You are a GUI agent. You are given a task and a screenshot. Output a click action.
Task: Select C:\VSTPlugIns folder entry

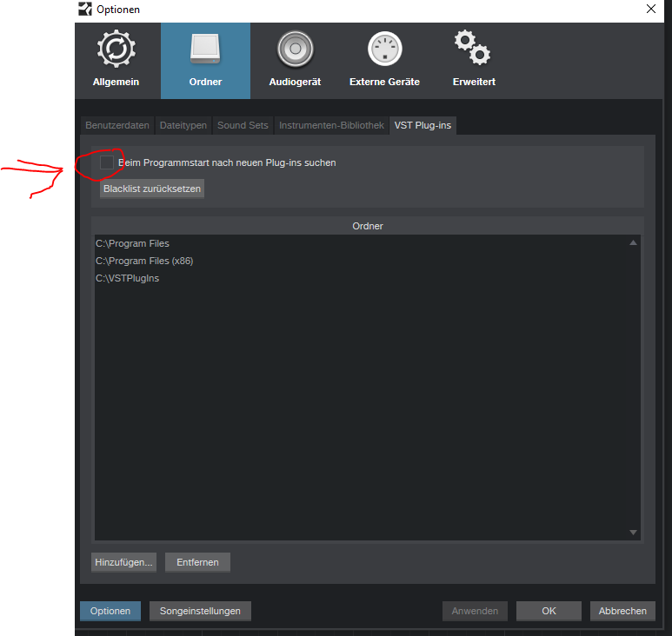128,278
